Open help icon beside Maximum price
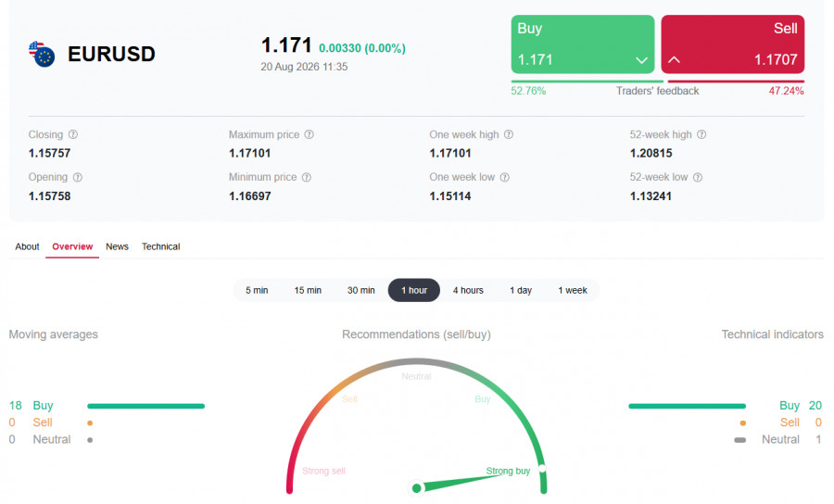The width and height of the screenshot is (834, 504). coord(309,134)
